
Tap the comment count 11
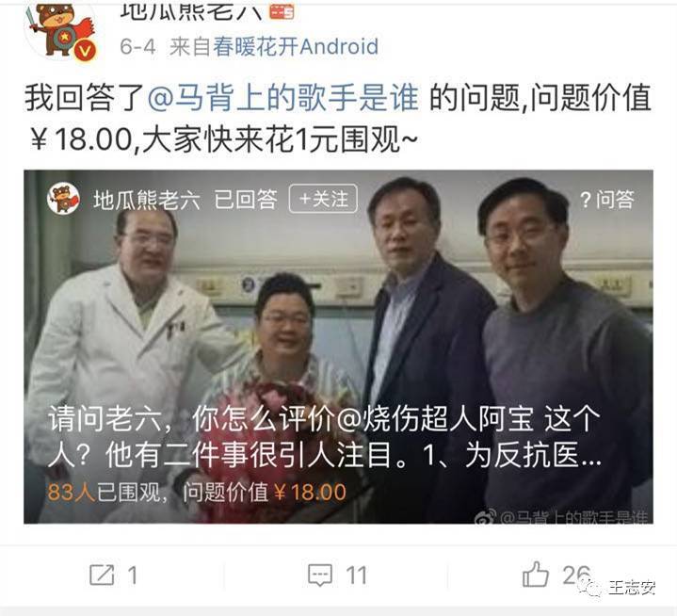(x=356, y=575)
